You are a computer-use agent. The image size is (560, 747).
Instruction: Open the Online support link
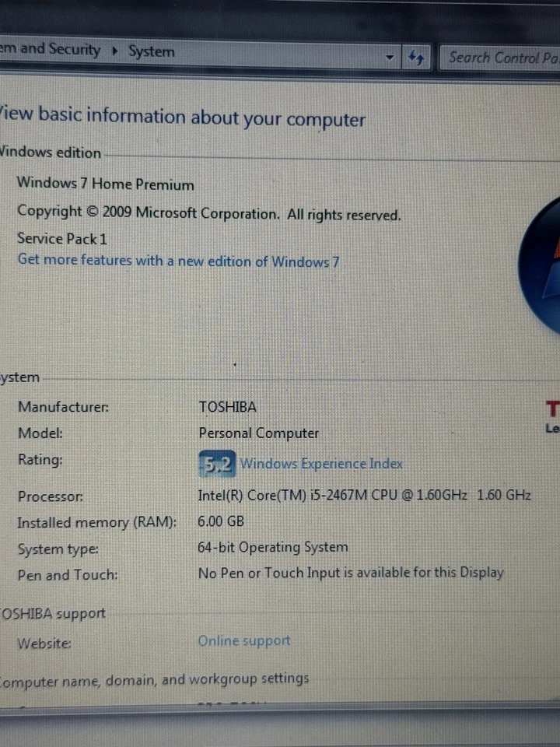point(243,640)
